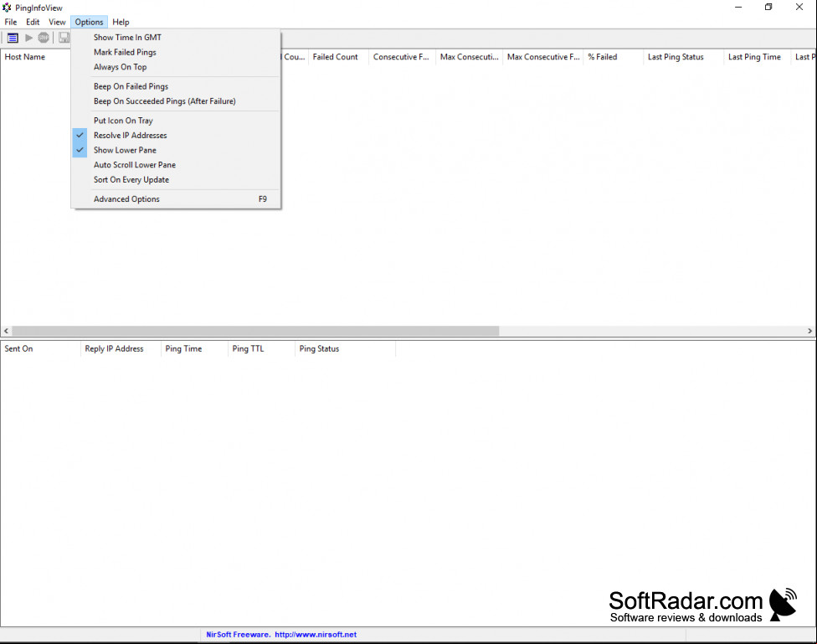The image size is (817, 644).
Task: Uncheck Show Lower Pane
Action: [x=176, y=150]
